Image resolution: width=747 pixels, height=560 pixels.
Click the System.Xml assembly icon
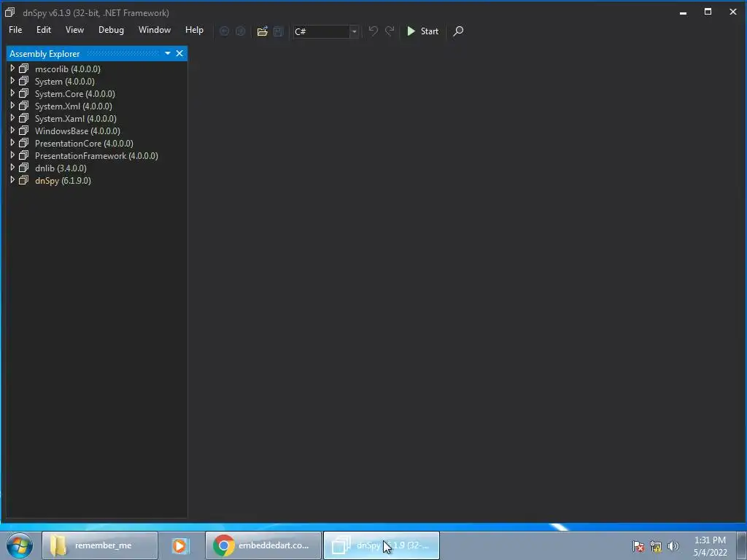pos(24,106)
